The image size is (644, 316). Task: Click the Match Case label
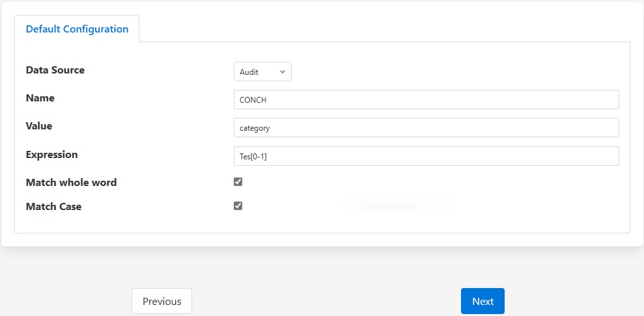54,207
